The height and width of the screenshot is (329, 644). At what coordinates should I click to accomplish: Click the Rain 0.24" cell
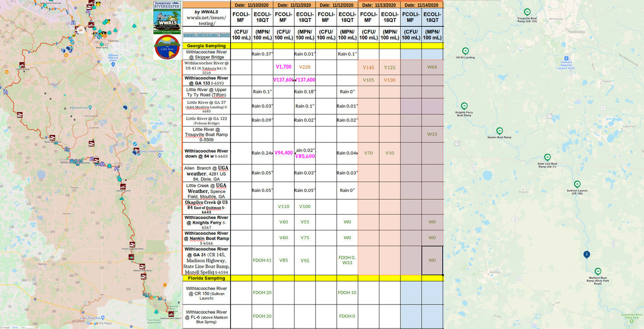(262, 153)
